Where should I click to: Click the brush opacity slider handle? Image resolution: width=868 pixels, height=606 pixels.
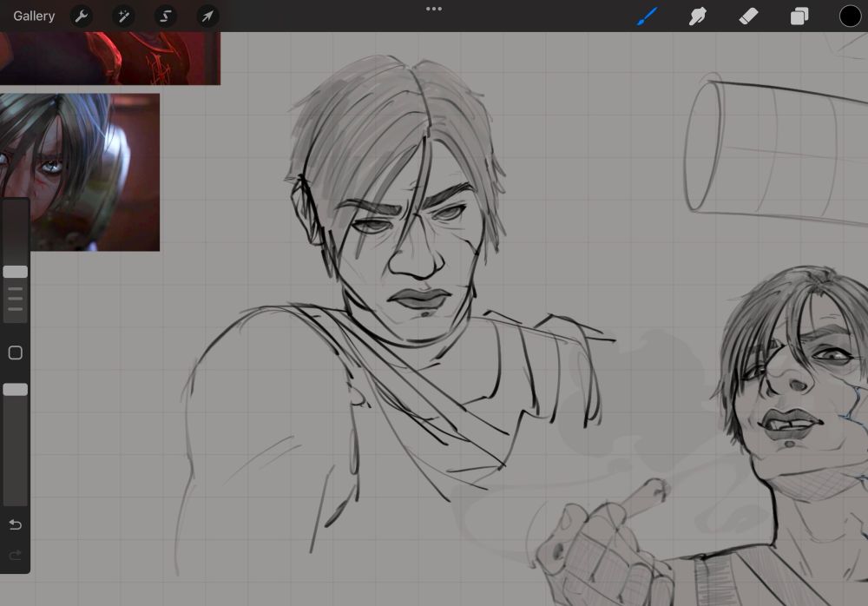[15, 390]
